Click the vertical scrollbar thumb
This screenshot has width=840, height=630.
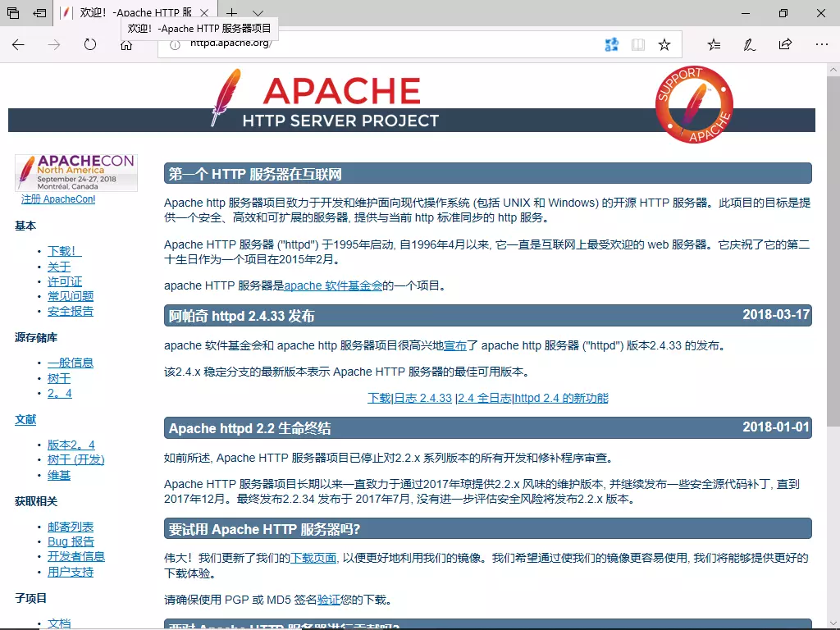coord(833,252)
